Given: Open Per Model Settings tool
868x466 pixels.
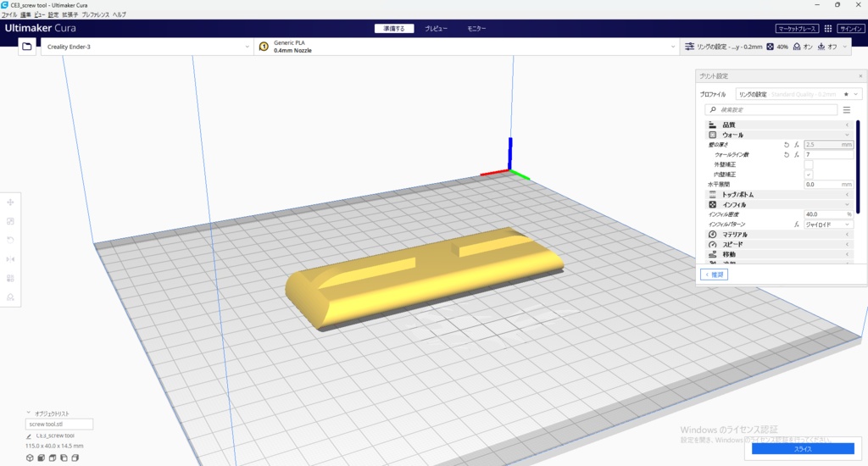Looking at the screenshot, I should coord(10,279).
